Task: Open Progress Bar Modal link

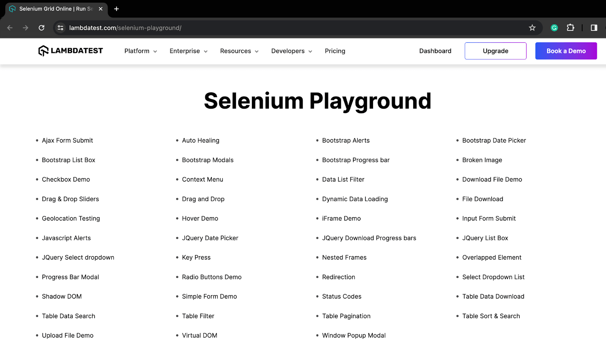Action: [70, 277]
